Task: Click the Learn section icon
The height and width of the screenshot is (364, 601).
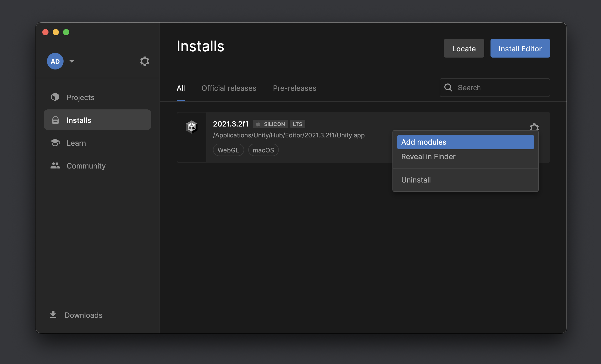Action: coord(55,143)
